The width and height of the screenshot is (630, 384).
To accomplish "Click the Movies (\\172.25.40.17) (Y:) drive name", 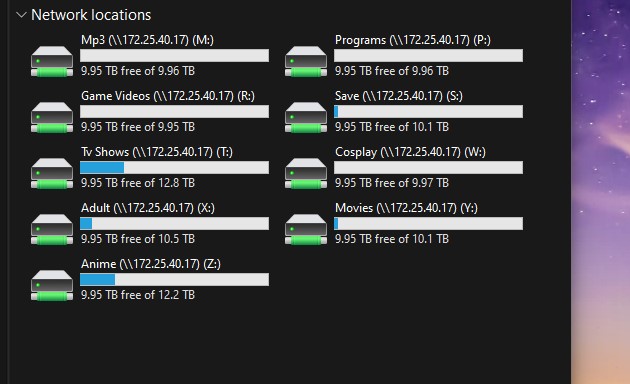I will [x=406, y=208].
